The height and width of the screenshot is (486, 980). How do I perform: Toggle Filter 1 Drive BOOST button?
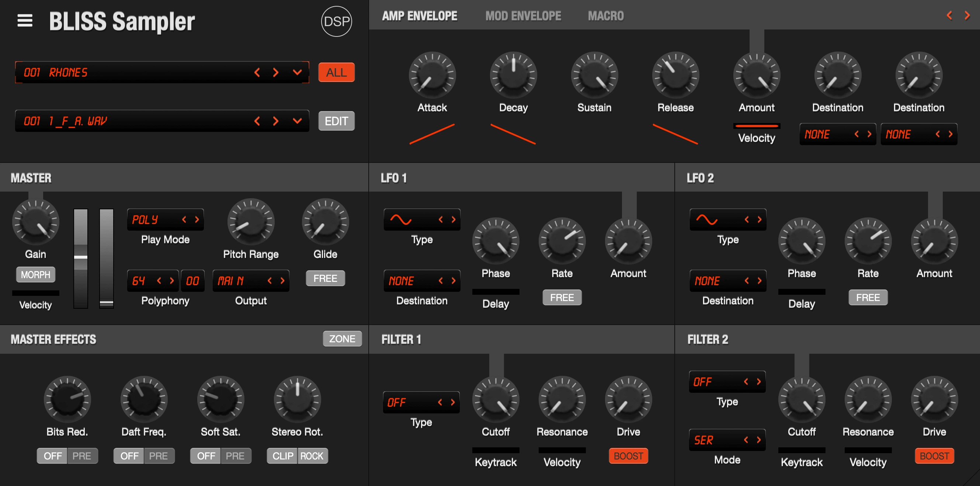(x=628, y=455)
